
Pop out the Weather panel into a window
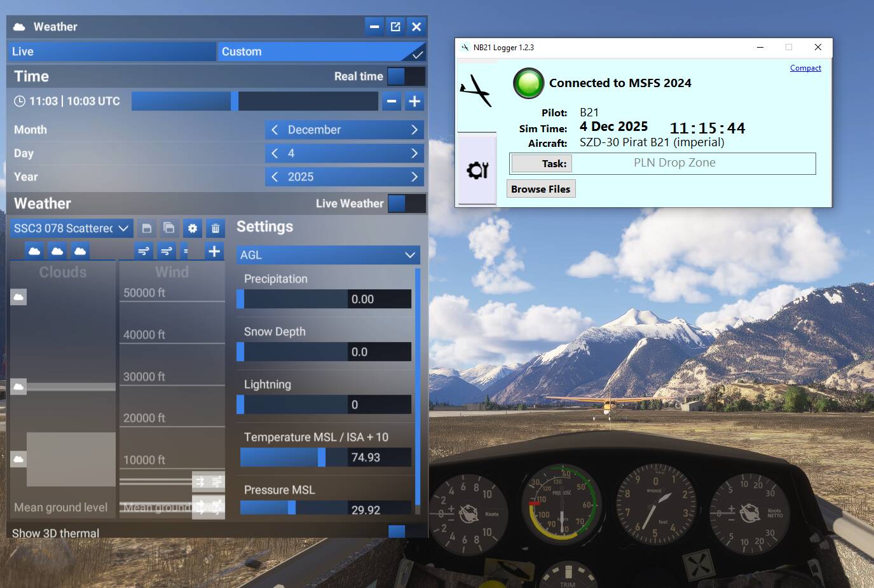395,27
